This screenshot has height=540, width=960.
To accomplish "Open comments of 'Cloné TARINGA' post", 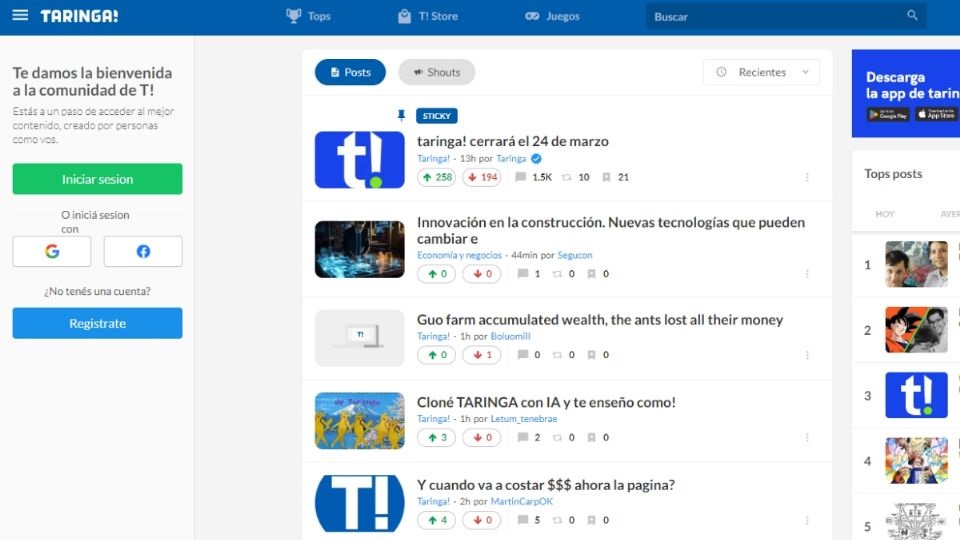I will click(529, 437).
